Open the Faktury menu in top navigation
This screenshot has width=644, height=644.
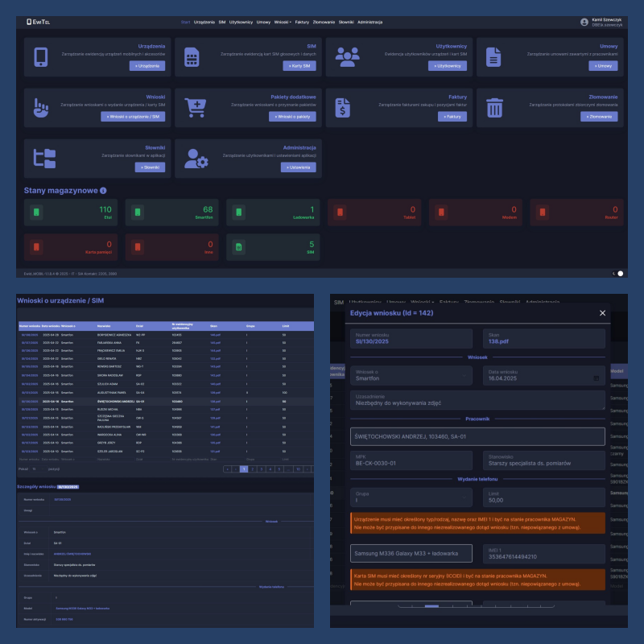tap(302, 23)
